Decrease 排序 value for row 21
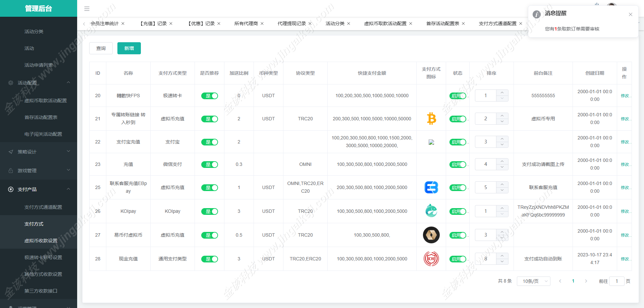 coord(502,122)
